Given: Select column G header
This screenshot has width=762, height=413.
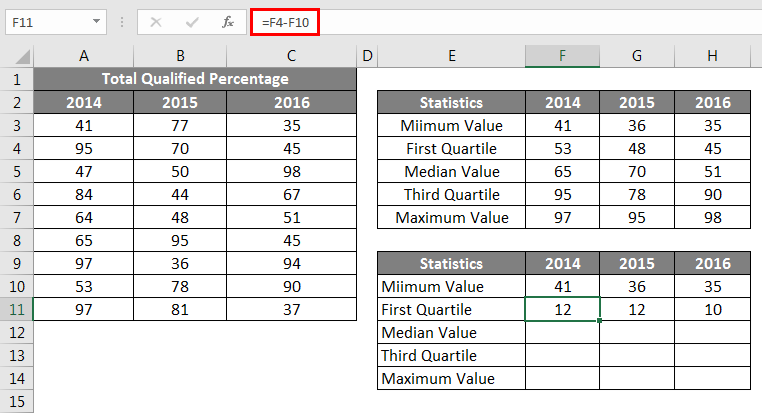Looking at the screenshot, I should (x=637, y=56).
